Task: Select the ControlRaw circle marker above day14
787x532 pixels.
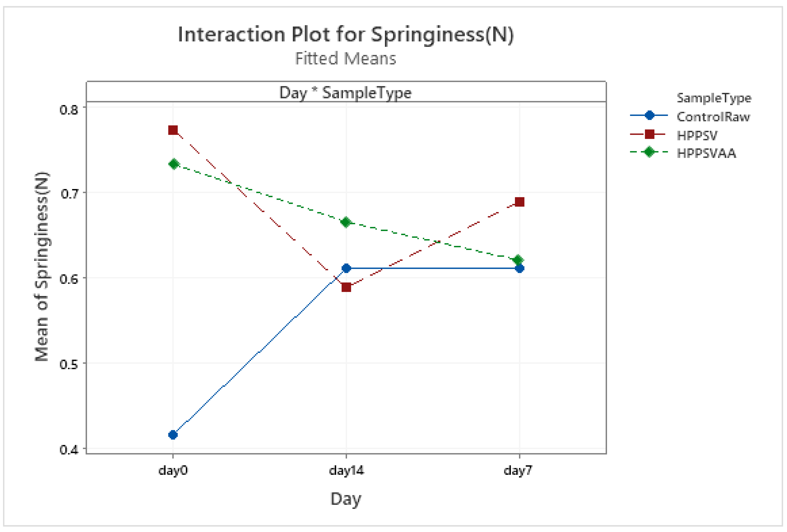Action: pos(346,268)
